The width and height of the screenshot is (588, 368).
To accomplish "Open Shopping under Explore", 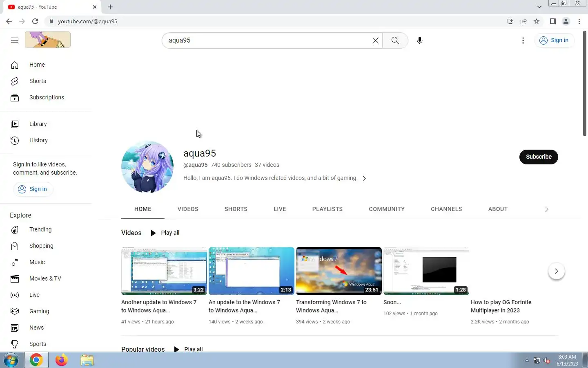I will (46, 246).
